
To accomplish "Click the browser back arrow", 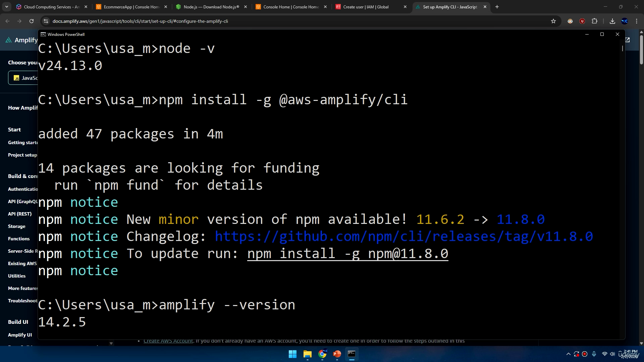I will pyautogui.click(x=7, y=21).
